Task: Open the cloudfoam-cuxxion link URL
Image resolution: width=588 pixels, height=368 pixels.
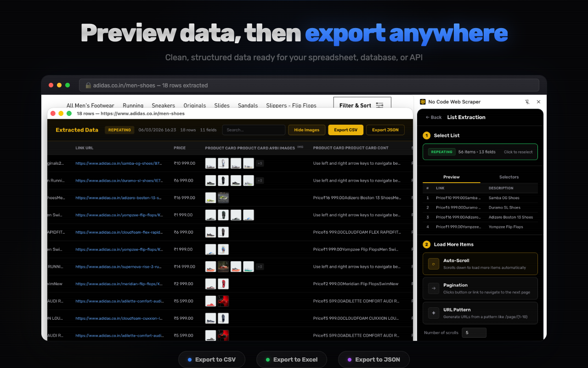Action: 119,318
